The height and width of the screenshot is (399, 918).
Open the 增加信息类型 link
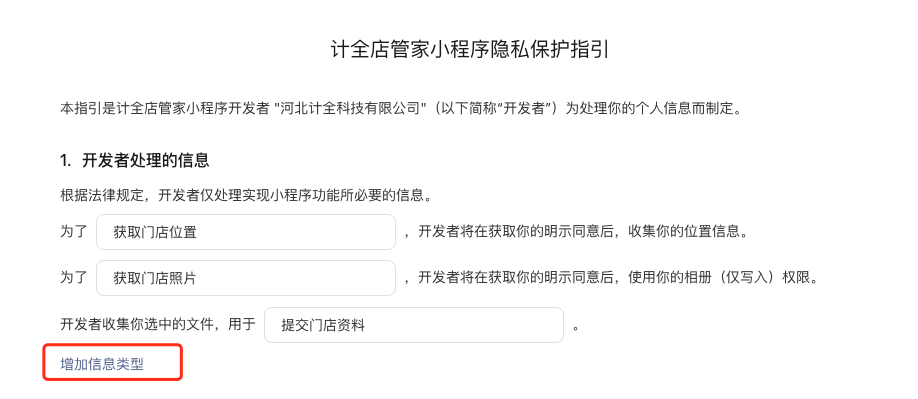coord(102,364)
